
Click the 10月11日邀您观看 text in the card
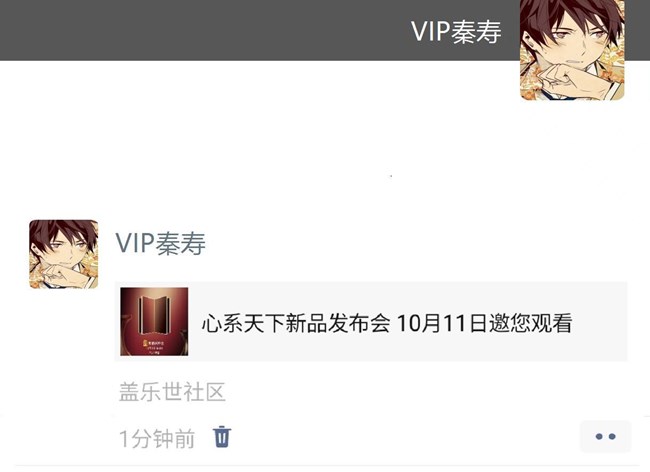click(485, 323)
